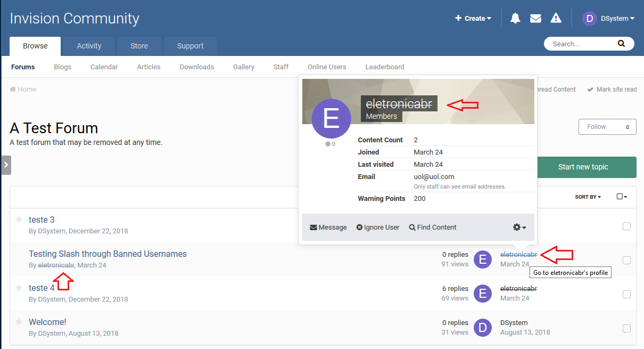Click the warning triangle reports icon
This screenshot has width=644, height=349.
[x=556, y=19]
